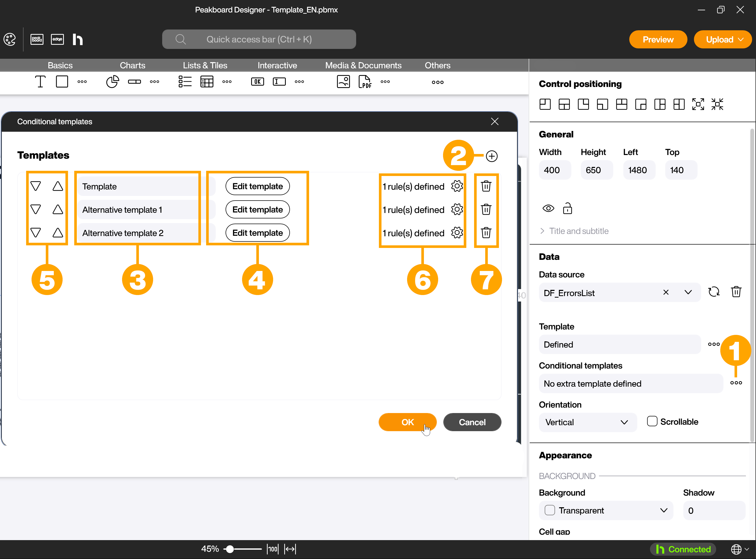Move Template row down with down arrow

pos(36,186)
